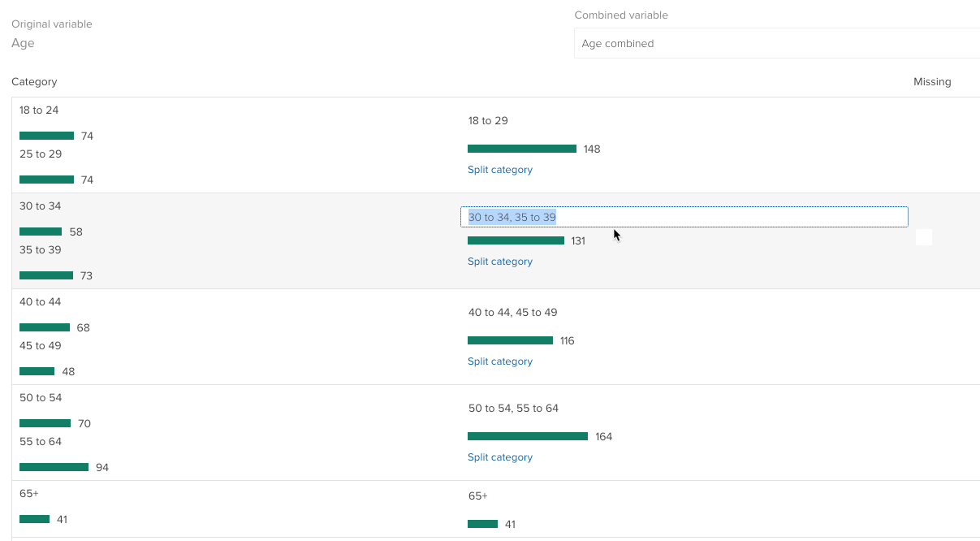Click Split category for the 30 to 34 group
The image size is (980, 541).
coord(499,261)
